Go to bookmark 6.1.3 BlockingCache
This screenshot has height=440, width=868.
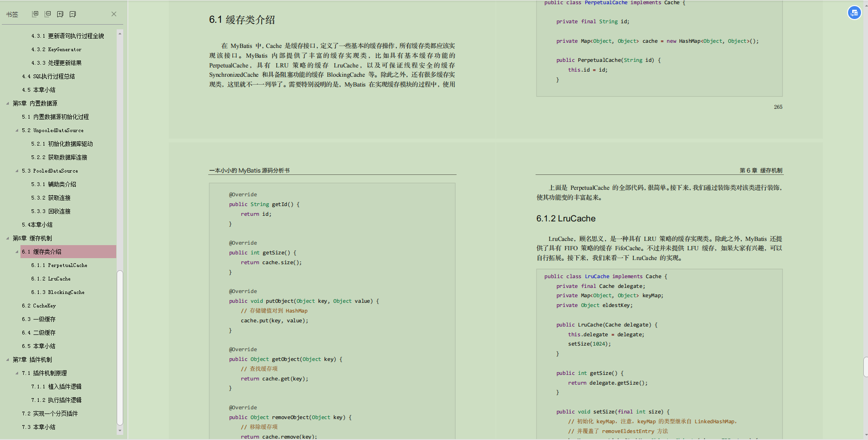point(58,292)
